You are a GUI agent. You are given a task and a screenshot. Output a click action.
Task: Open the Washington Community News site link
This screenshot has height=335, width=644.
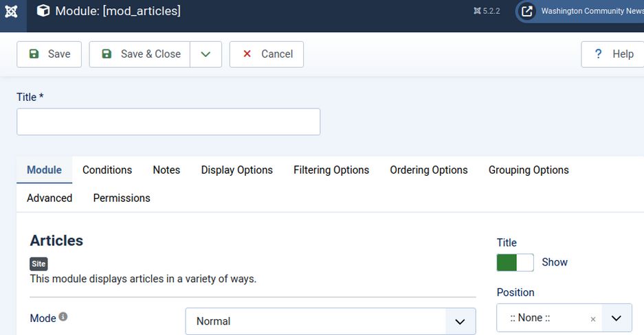591,11
